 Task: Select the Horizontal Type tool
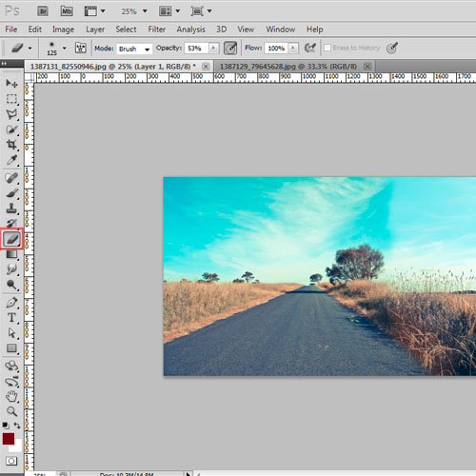pos(11,318)
